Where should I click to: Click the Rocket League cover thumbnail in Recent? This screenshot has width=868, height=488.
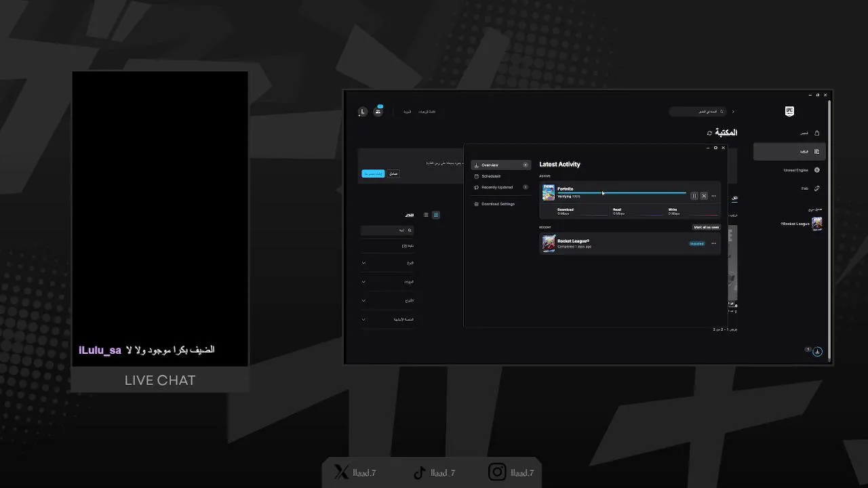coord(549,243)
